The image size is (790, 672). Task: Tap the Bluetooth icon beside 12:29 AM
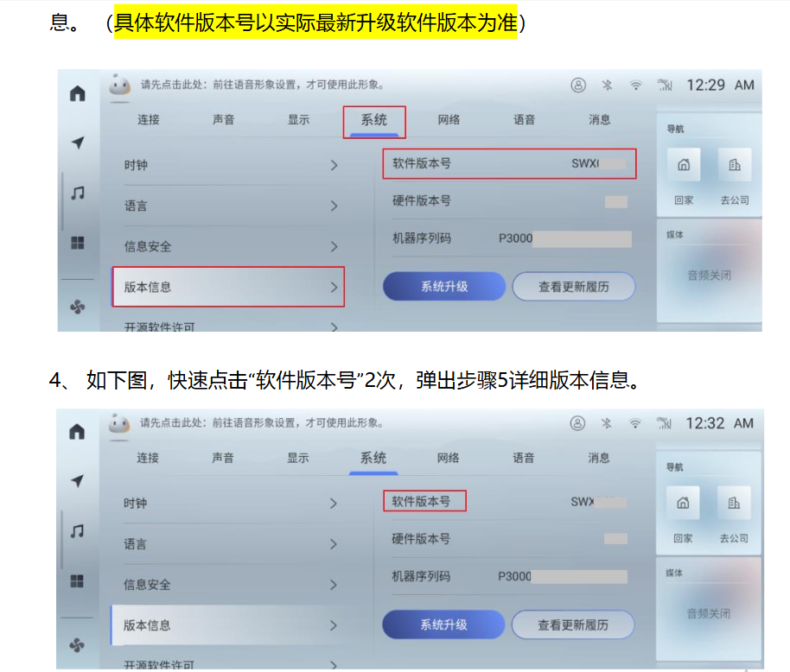click(x=607, y=85)
